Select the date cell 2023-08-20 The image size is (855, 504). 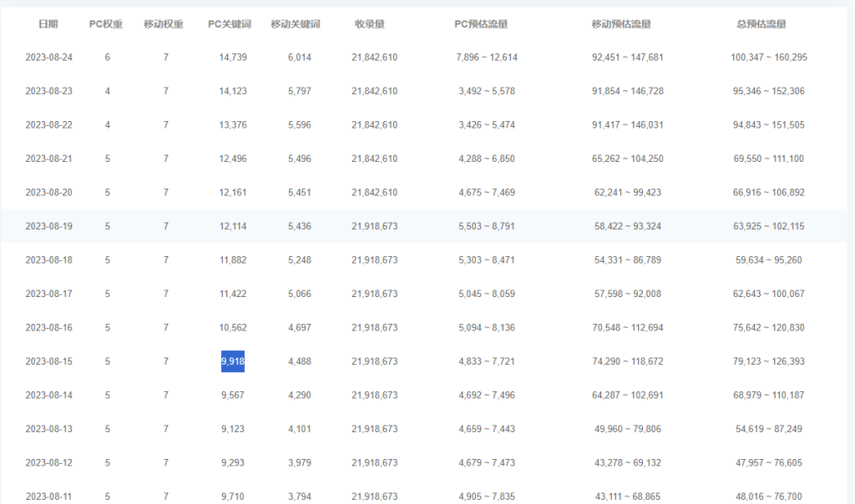coord(48,192)
